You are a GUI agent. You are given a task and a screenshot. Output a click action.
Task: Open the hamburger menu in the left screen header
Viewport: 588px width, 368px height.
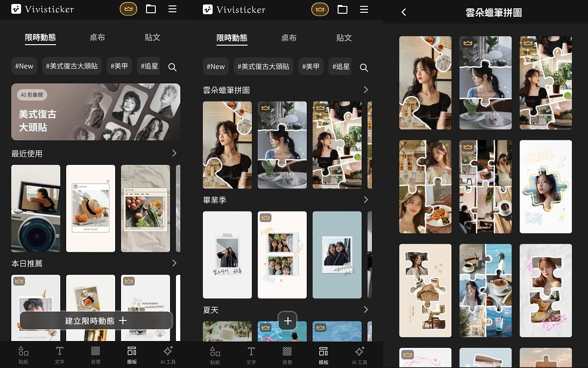click(172, 9)
